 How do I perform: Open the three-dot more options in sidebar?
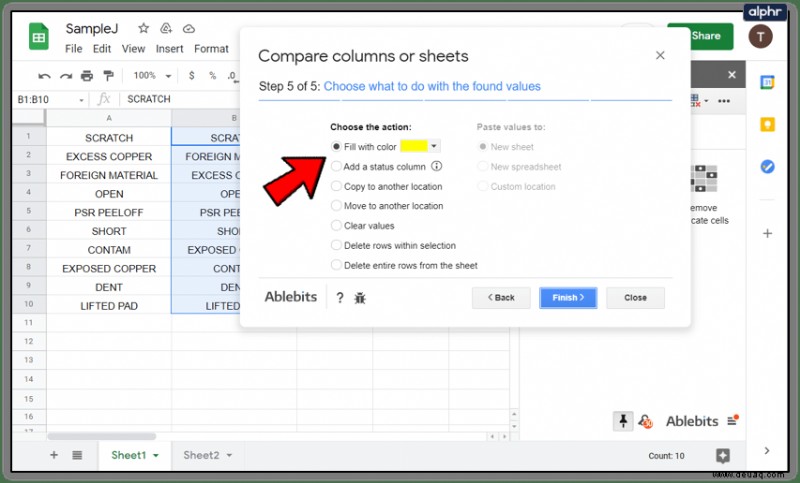click(x=723, y=101)
